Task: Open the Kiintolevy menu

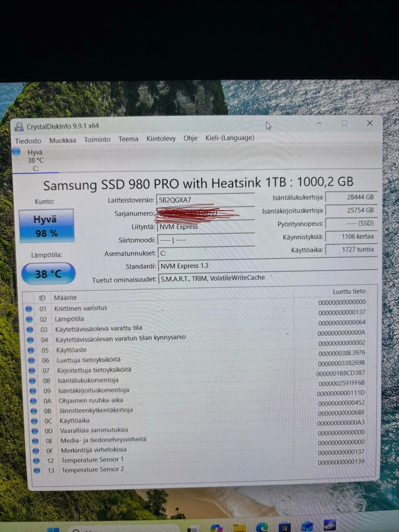Action: (x=161, y=139)
